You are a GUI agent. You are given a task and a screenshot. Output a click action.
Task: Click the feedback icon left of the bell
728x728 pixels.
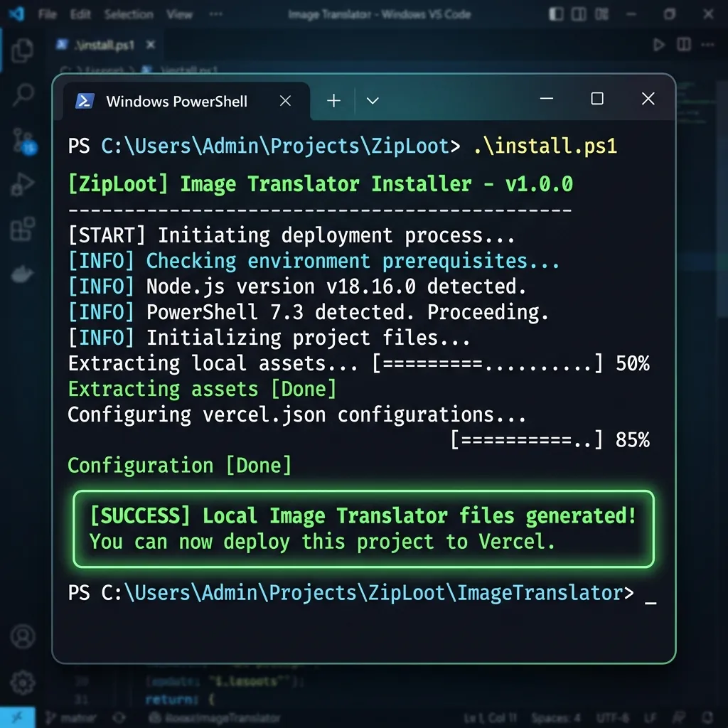coord(679,718)
